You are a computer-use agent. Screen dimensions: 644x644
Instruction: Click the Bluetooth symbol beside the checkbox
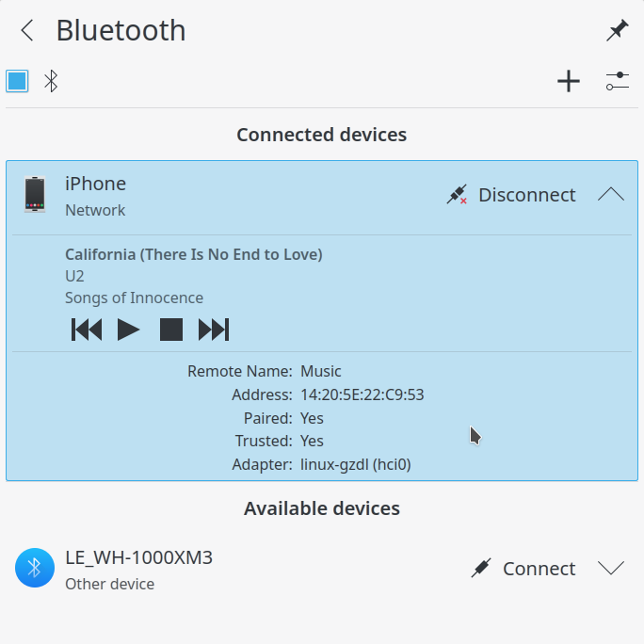coord(51,81)
